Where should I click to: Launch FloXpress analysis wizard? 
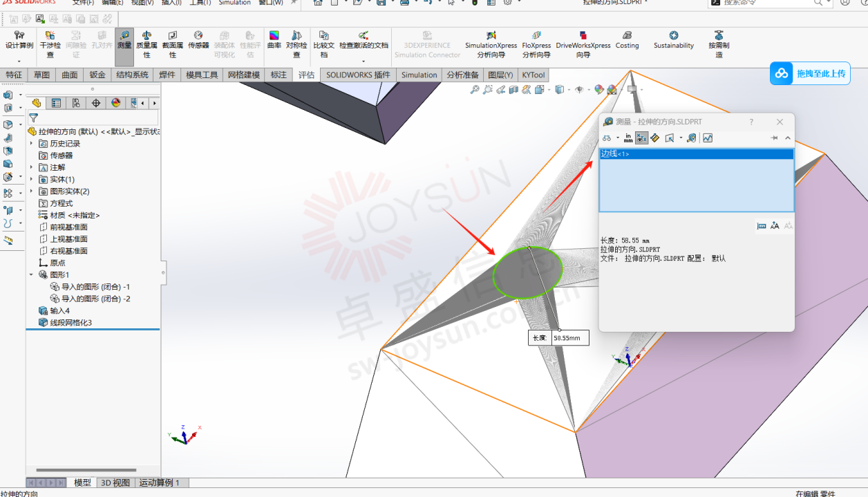(x=536, y=44)
